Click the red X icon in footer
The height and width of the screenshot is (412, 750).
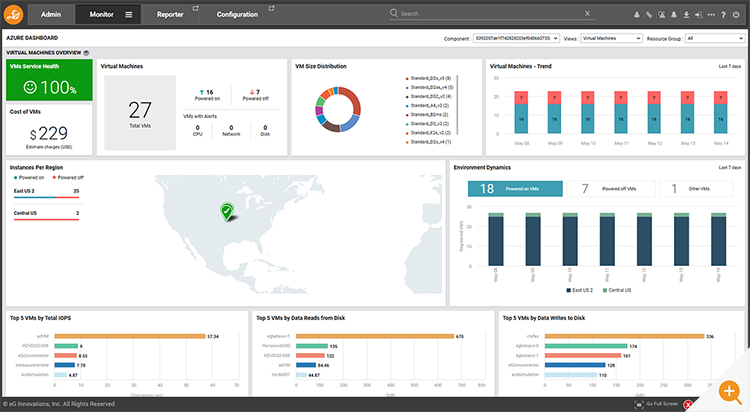click(688, 405)
